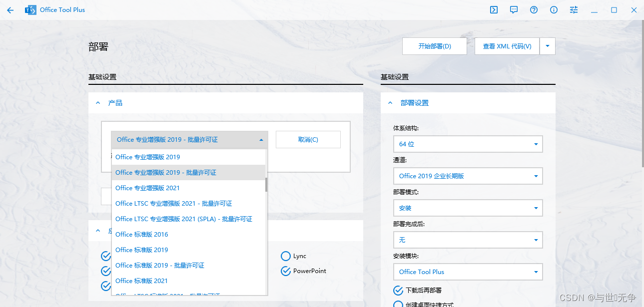This screenshot has width=644, height=307.
Task: Select Office LTSC 专业增强版 2021 (SPLA) item
Action: [188, 219]
